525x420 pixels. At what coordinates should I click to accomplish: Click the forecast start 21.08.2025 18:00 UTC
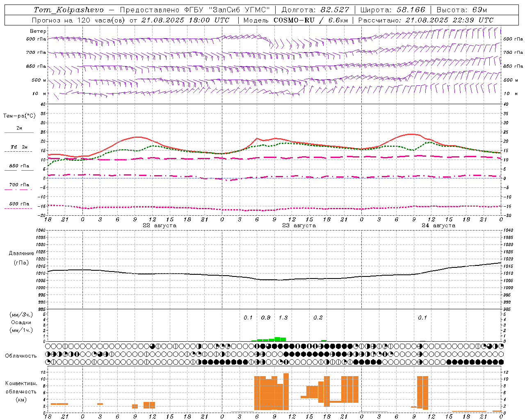point(185,20)
